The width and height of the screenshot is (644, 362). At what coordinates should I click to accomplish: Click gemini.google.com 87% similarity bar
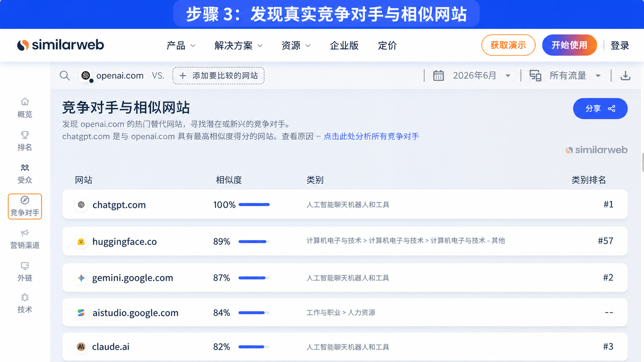[x=254, y=278]
